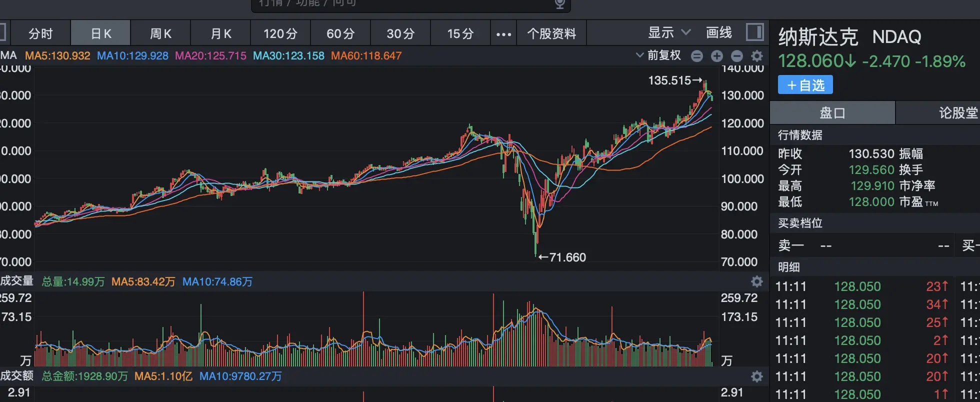
Task: Click the 画线 draw line button
Action: (x=718, y=33)
